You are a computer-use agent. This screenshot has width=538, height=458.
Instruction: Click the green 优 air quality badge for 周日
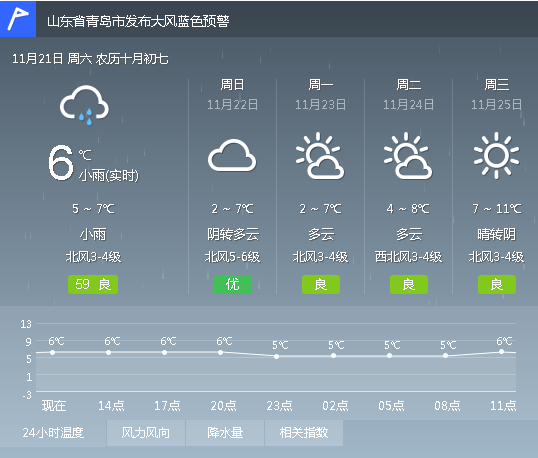tap(233, 284)
